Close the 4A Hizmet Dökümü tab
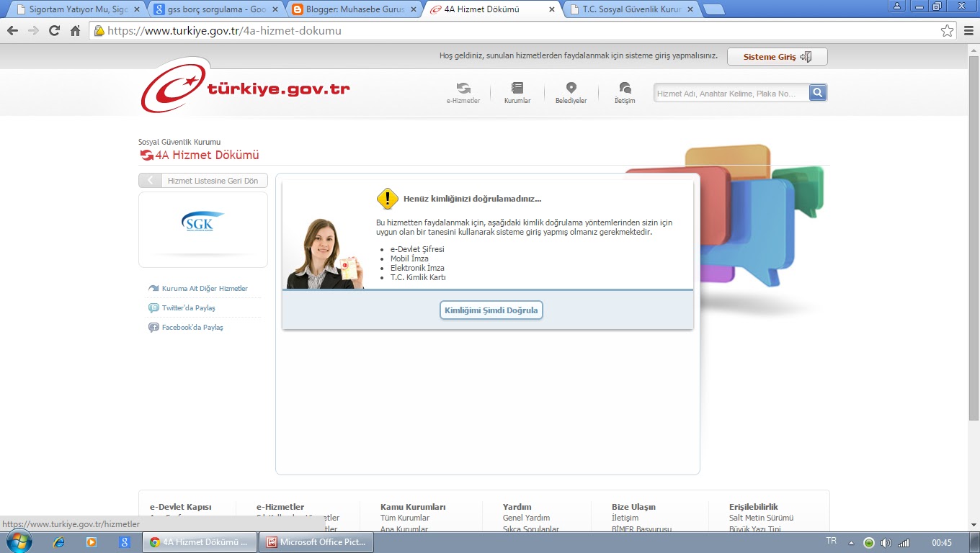The image size is (980, 553). [x=552, y=10]
